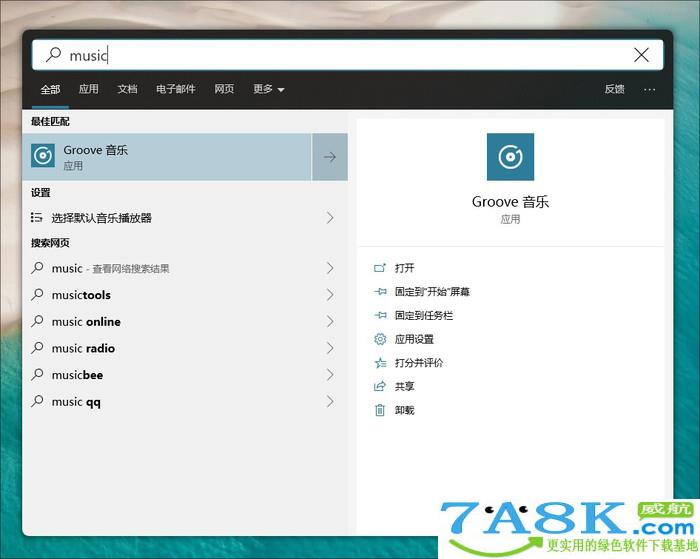Click the 反馈 feedback button

(615, 89)
